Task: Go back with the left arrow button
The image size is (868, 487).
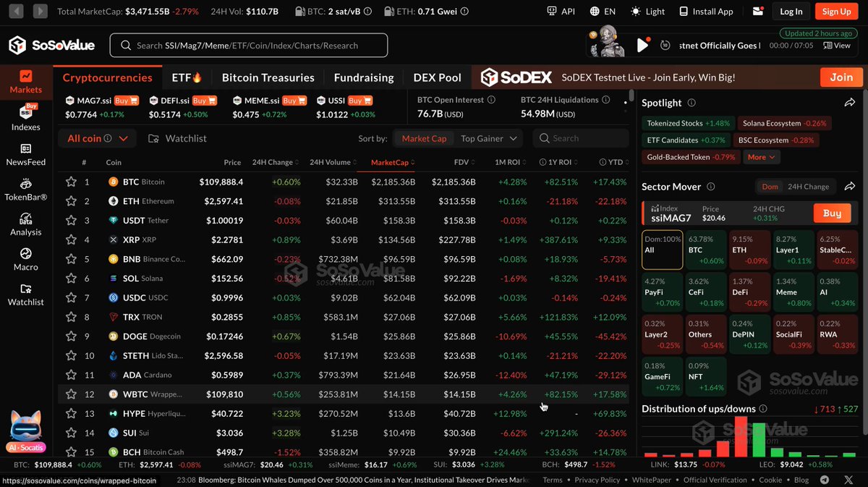Action: [15, 11]
